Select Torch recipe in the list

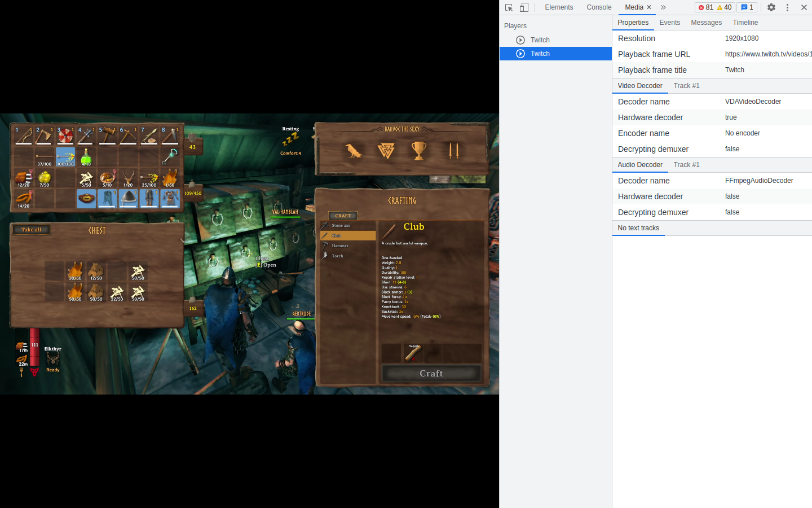click(x=348, y=256)
